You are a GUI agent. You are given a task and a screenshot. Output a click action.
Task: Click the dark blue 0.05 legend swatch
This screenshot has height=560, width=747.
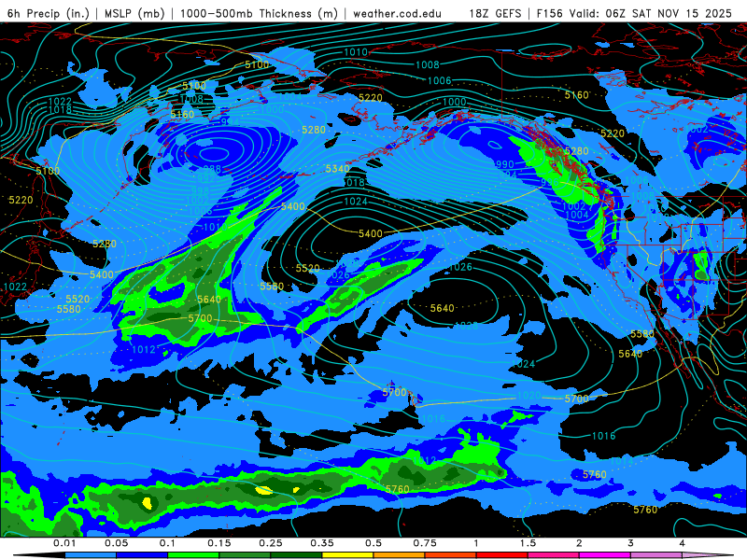142,555
